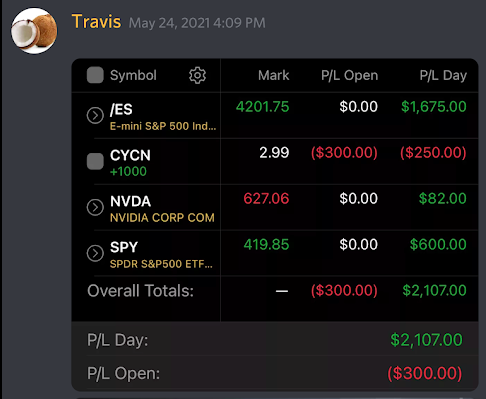Open the gear settings icon beside Symbol
486x399 pixels.
click(197, 75)
